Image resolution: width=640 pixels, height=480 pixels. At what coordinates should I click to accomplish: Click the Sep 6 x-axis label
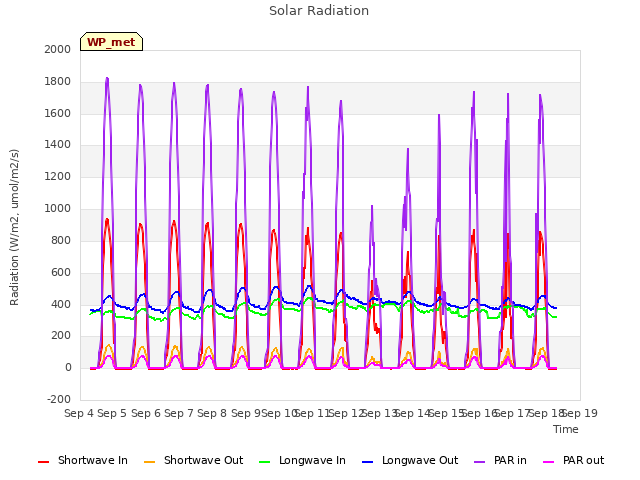145,413
